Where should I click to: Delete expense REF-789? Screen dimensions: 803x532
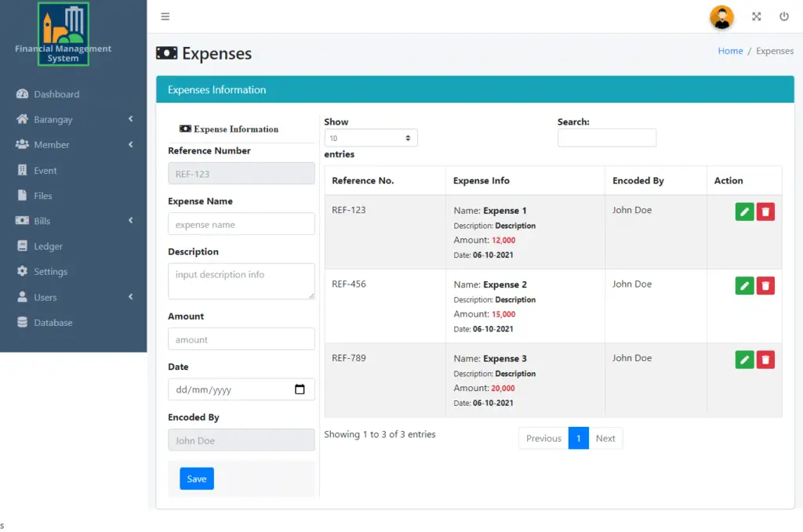765,360
